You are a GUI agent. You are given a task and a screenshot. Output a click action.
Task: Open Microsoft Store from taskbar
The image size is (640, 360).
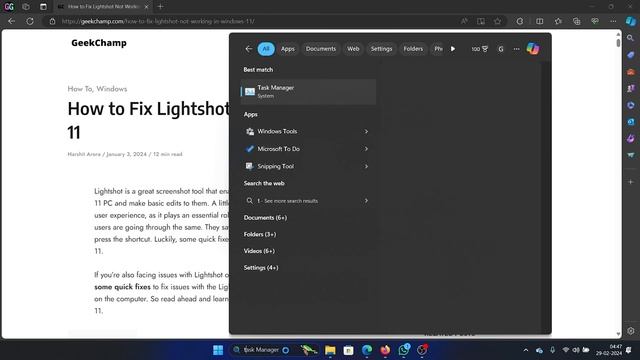point(349,350)
